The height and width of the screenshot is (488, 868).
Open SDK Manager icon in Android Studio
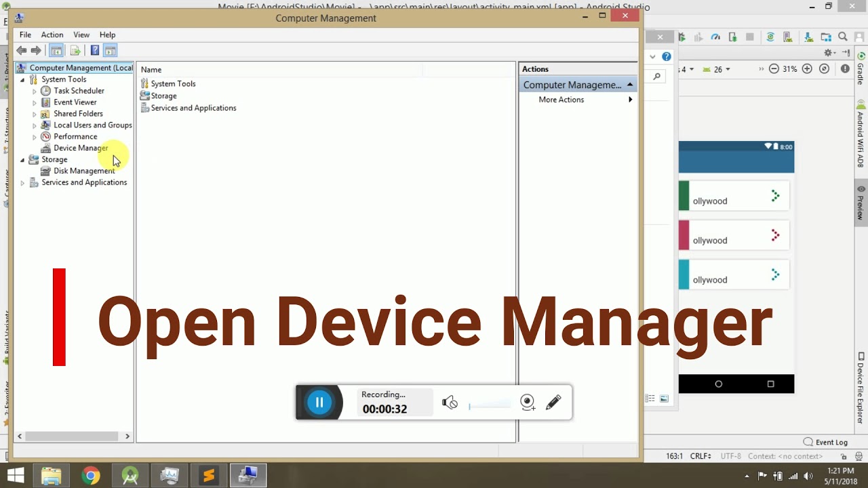(808, 37)
